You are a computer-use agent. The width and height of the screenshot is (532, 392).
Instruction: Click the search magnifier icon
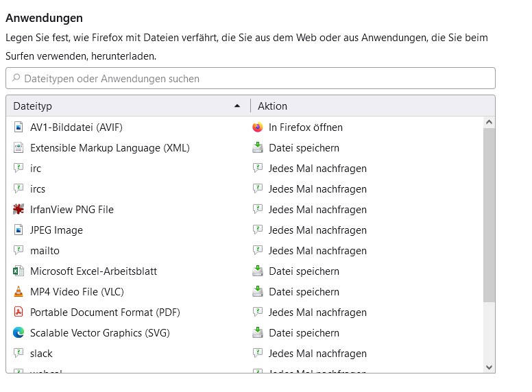[x=16, y=78]
